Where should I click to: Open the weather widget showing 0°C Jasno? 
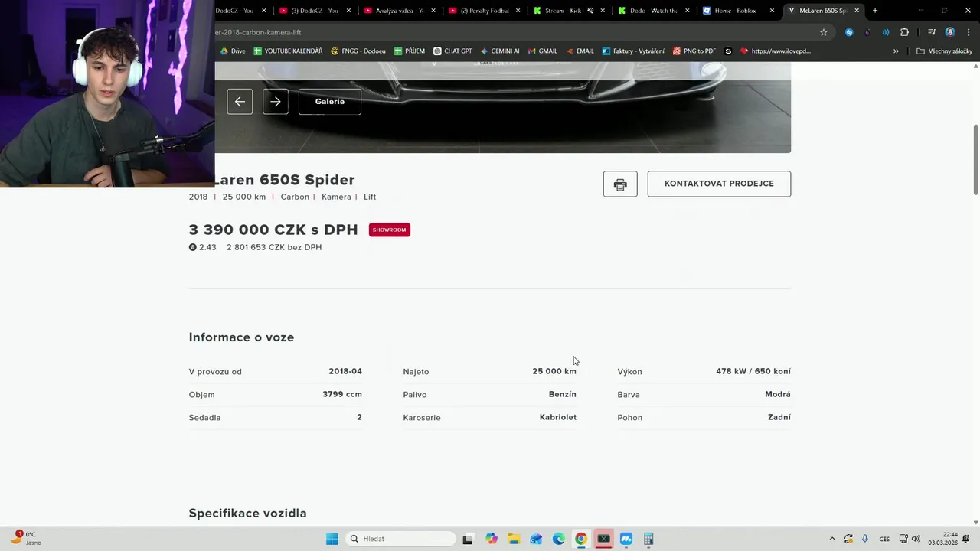pos(26,539)
